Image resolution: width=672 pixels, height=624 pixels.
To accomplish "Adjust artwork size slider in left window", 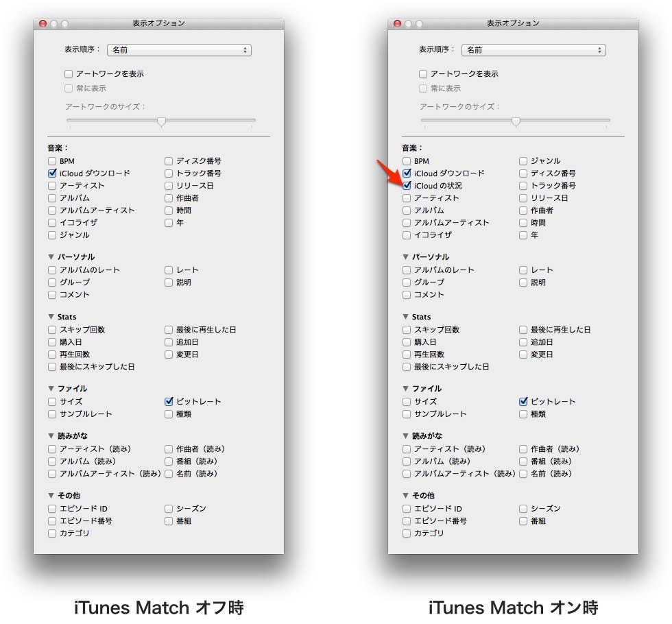I will pos(161,122).
